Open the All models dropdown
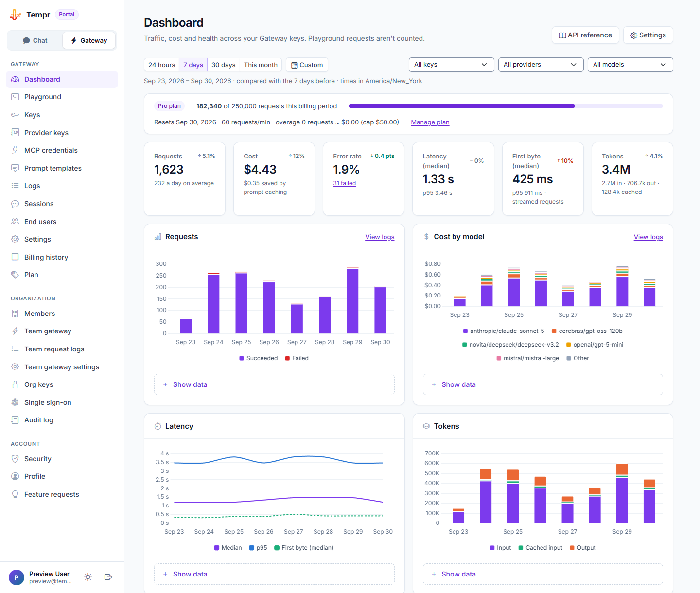 pyautogui.click(x=630, y=65)
